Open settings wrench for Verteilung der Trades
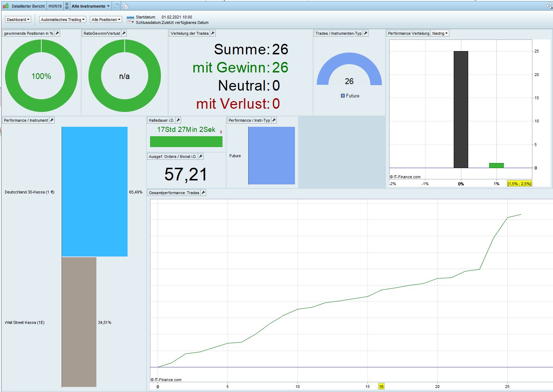Viewport: 553px width, 392px height. 213,33
